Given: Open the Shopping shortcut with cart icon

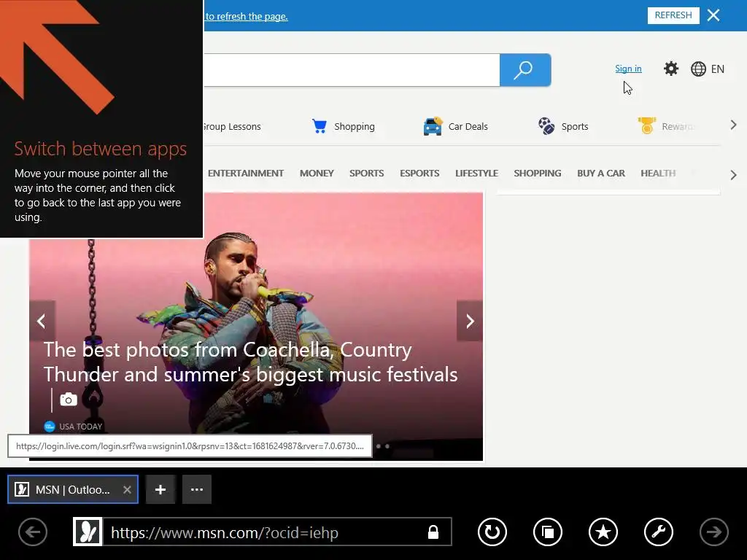Looking at the screenshot, I should tap(343, 126).
